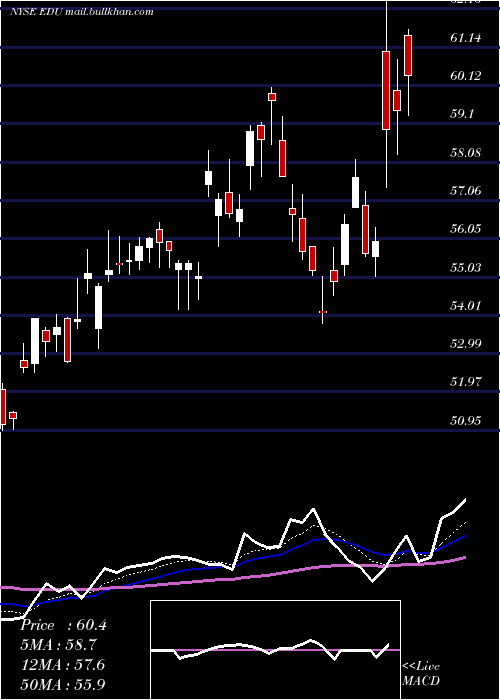The image size is (500, 700).
Task: Select the 56.05 price axis label
Action: click(466, 229)
